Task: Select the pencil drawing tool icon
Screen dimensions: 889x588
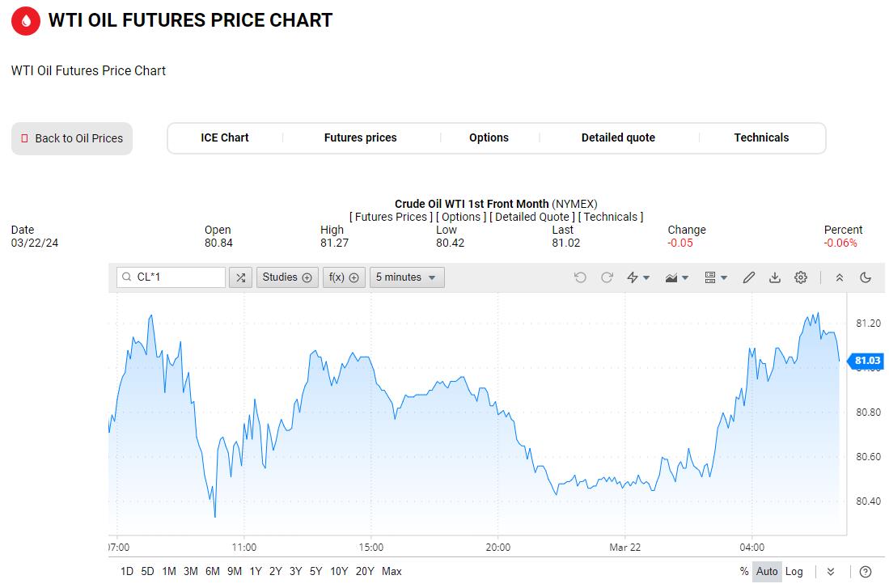Action: (x=748, y=277)
